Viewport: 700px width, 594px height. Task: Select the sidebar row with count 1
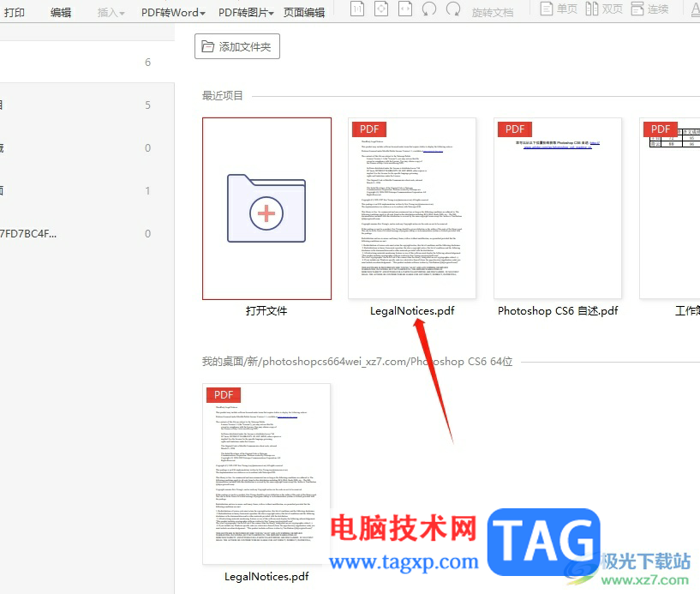(x=87, y=190)
